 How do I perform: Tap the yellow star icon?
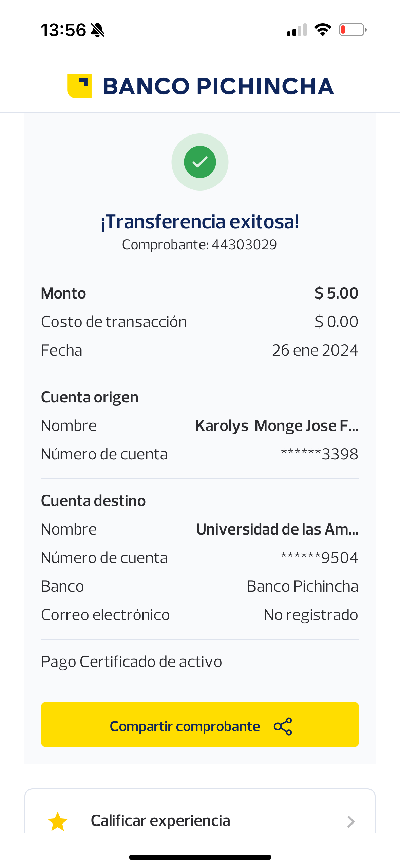coord(58,822)
